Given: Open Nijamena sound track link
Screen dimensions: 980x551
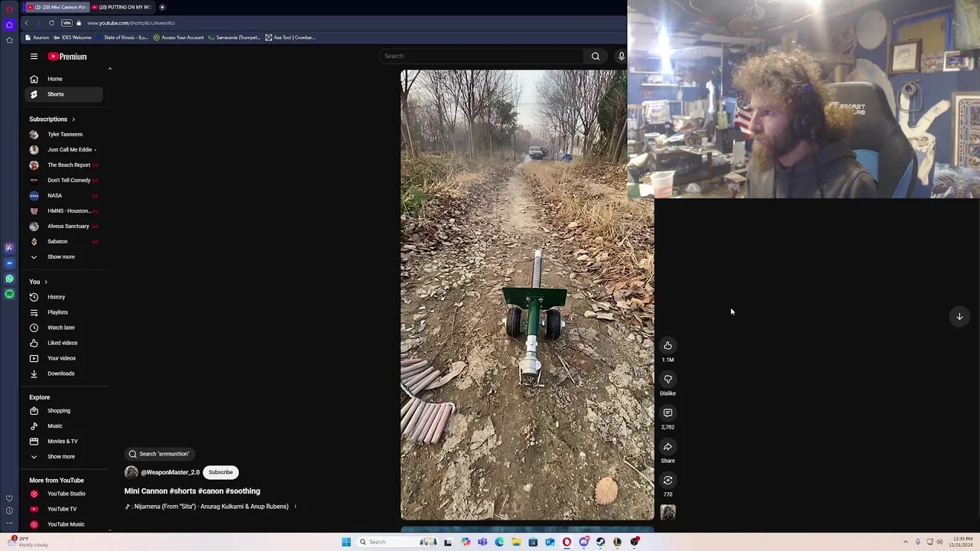Looking at the screenshot, I should pyautogui.click(x=207, y=507).
